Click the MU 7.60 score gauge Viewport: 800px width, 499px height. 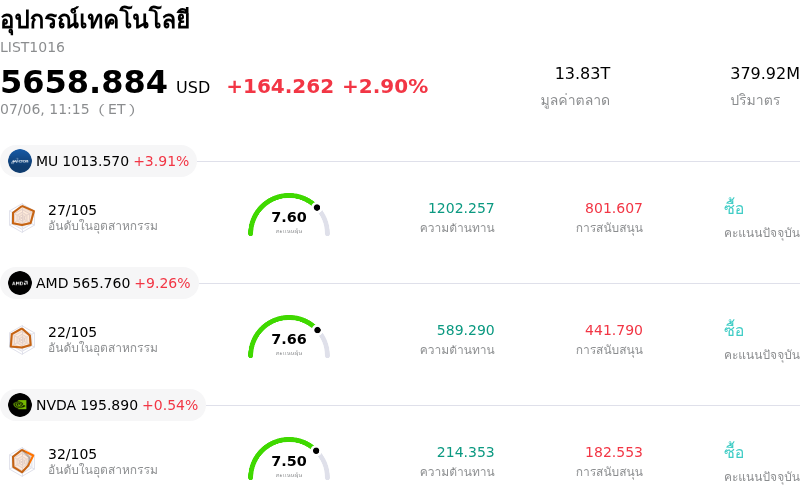point(289,215)
